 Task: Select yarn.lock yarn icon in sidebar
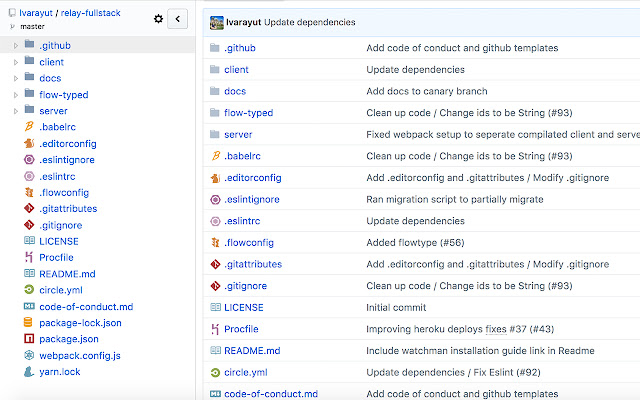[29, 371]
